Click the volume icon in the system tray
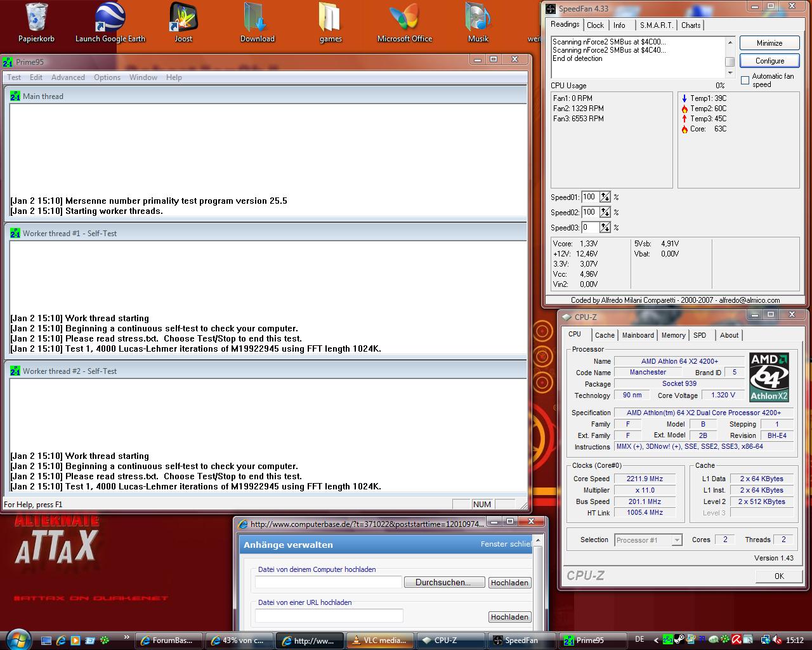Image resolution: width=812 pixels, height=650 pixels. pos(777,640)
